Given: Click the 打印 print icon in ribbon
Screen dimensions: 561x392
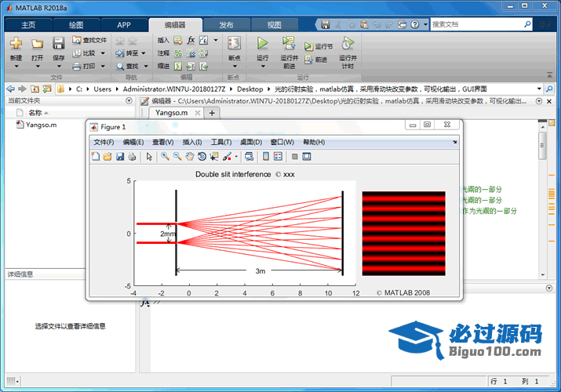Looking at the screenshot, I should pyautogui.click(x=77, y=66).
